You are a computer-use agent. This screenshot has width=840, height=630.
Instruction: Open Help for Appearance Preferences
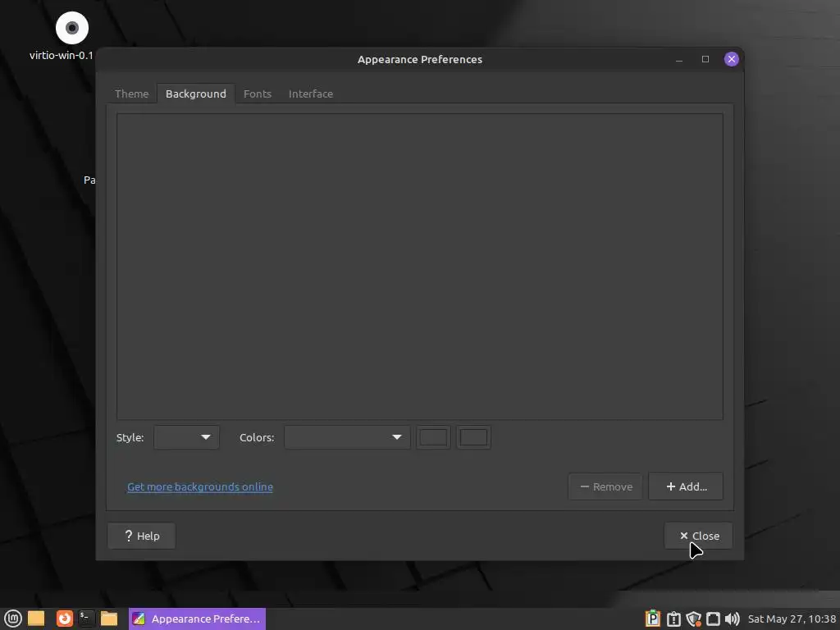pos(141,536)
